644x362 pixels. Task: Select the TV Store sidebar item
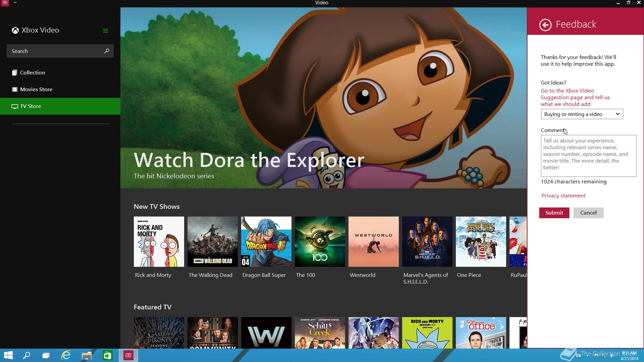tap(60, 106)
